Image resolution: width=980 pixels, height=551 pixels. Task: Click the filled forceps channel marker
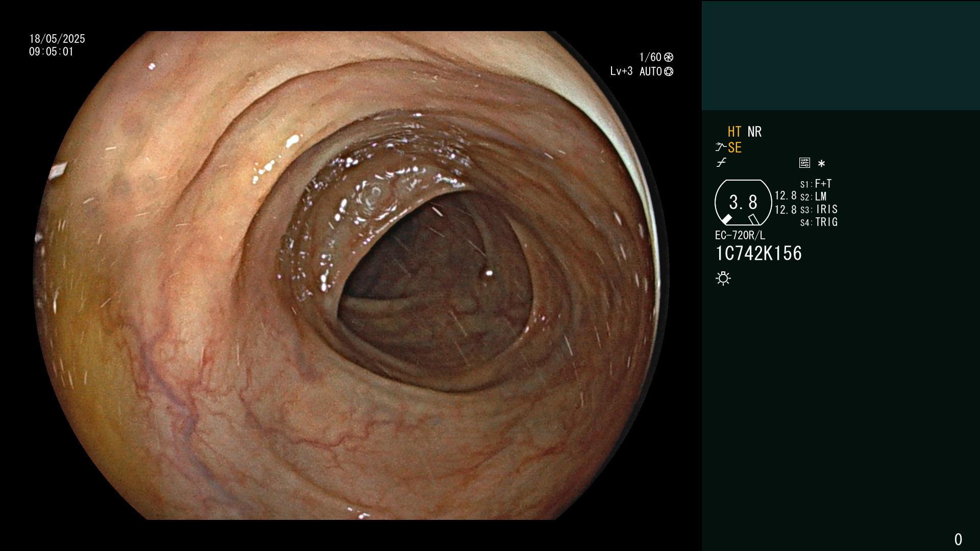[726, 219]
